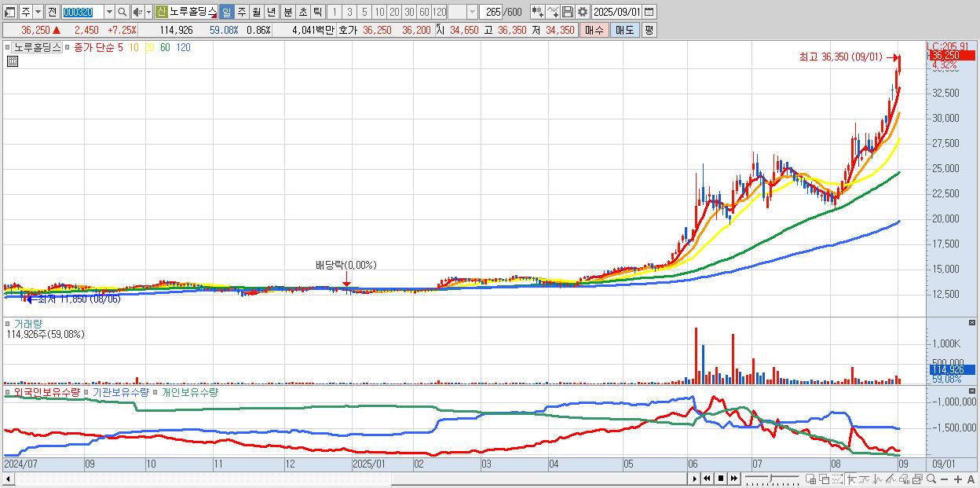Image resolution: width=980 pixels, height=488 pixels.
Task: Click the 전 button
Action: click(52, 12)
